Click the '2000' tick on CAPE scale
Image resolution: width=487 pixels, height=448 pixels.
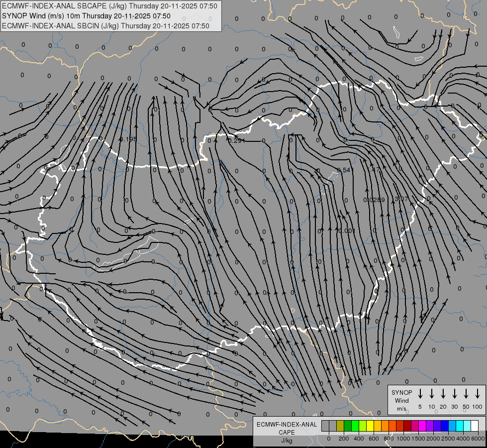(x=433, y=439)
